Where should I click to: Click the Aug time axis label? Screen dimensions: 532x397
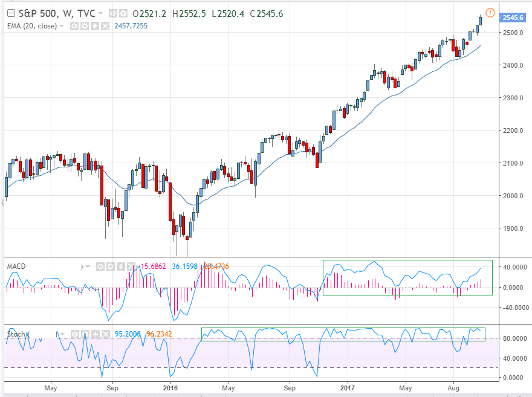453,388
